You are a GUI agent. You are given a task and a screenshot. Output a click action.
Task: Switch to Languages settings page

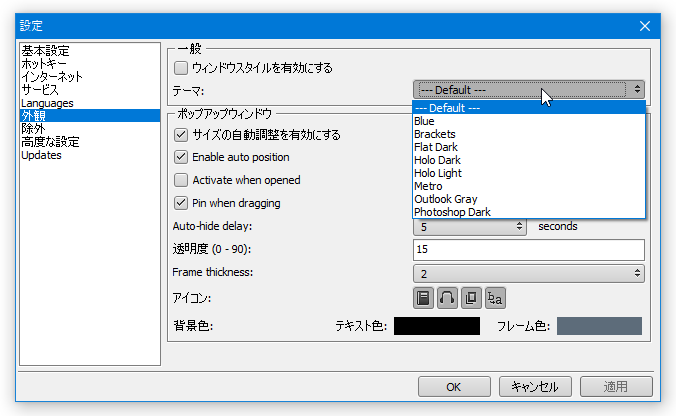pos(90,103)
